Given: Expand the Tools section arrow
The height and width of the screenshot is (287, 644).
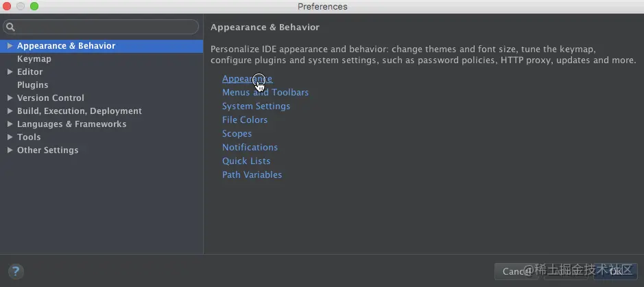Looking at the screenshot, I should pyautogui.click(x=10, y=137).
